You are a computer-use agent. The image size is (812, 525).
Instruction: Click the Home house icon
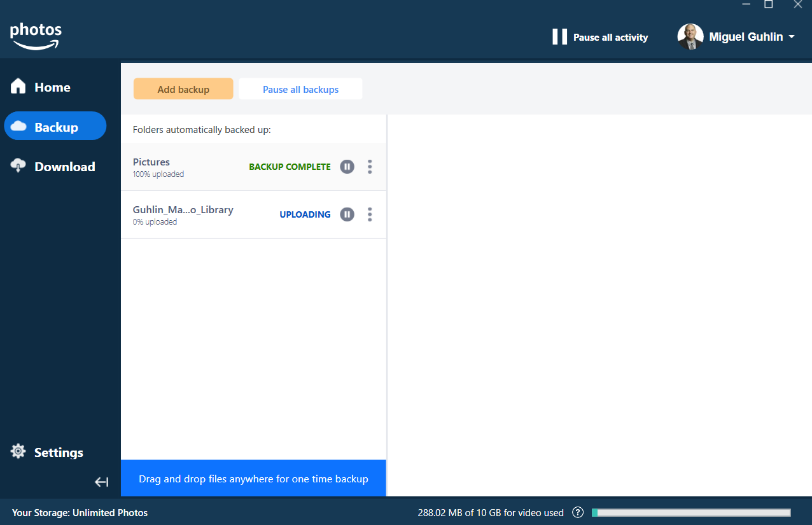18,87
